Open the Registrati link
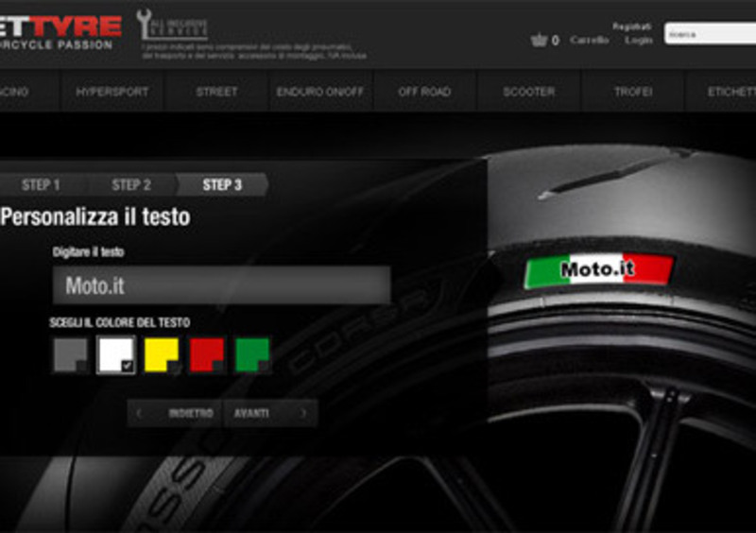 pos(632,26)
